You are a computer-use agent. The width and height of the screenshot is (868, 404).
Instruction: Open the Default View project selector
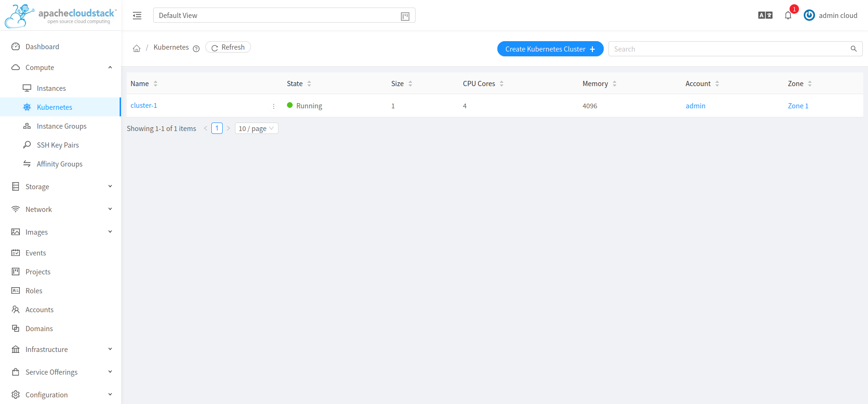(x=284, y=16)
